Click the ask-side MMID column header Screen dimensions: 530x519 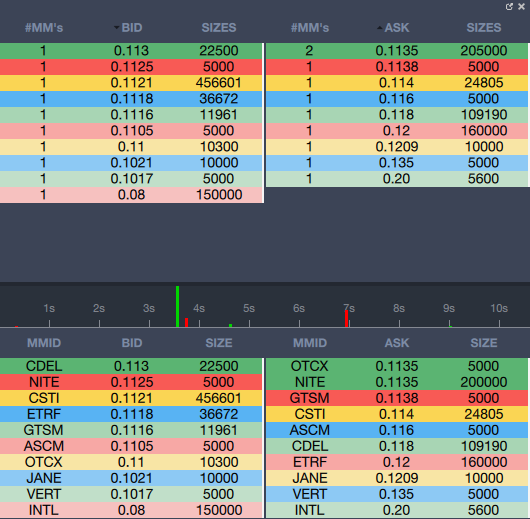[x=310, y=343]
